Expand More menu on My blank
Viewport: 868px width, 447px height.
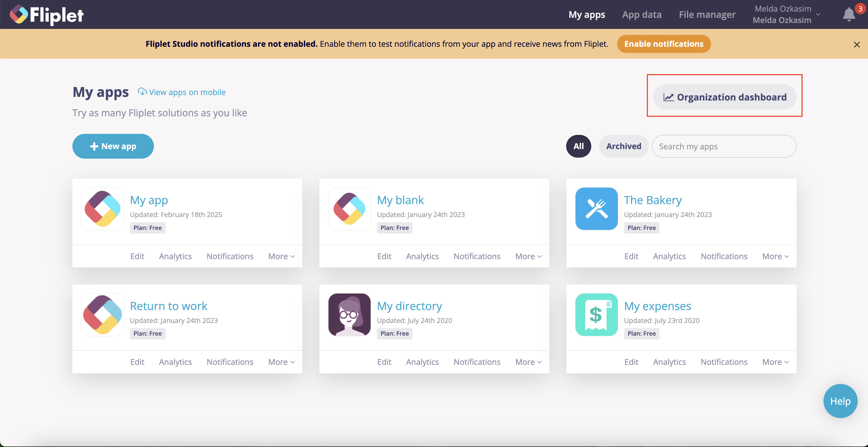(x=528, y=256)
